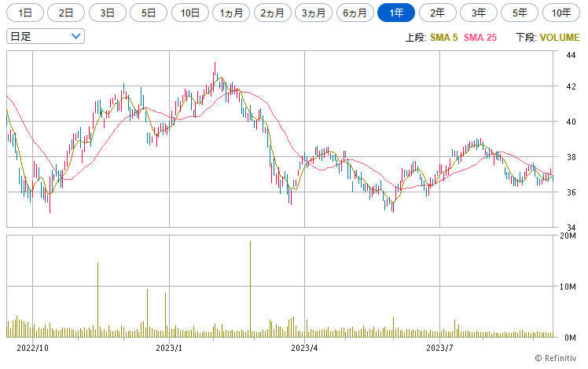This screenshot has height=369, width=588.
Task: Select the 3年 period option
Action: (478, 13)
